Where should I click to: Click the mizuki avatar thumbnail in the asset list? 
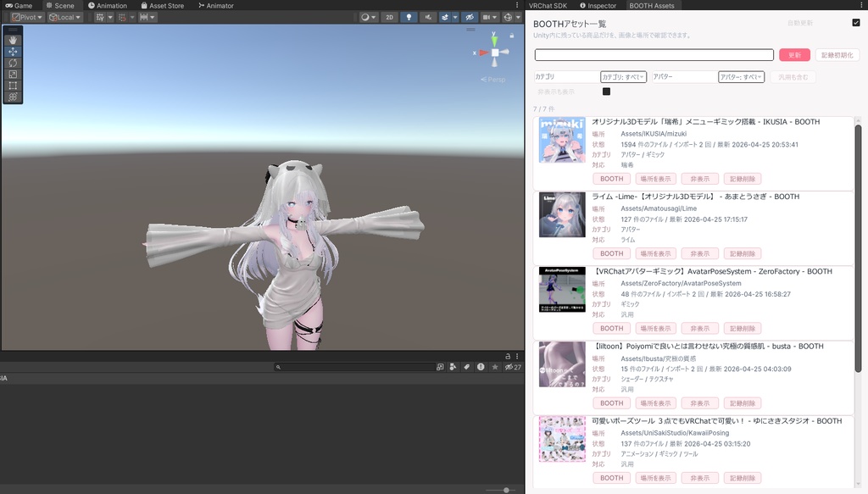562,141
